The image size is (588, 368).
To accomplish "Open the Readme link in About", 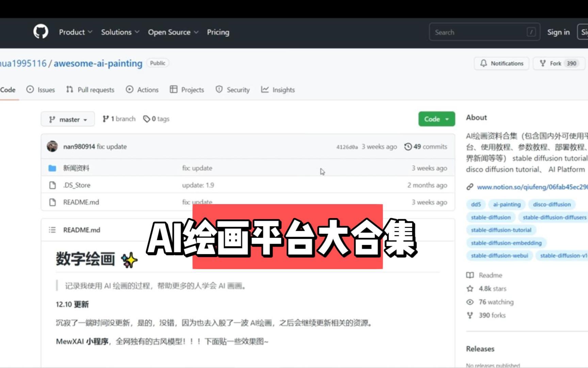I will (490, 275).
